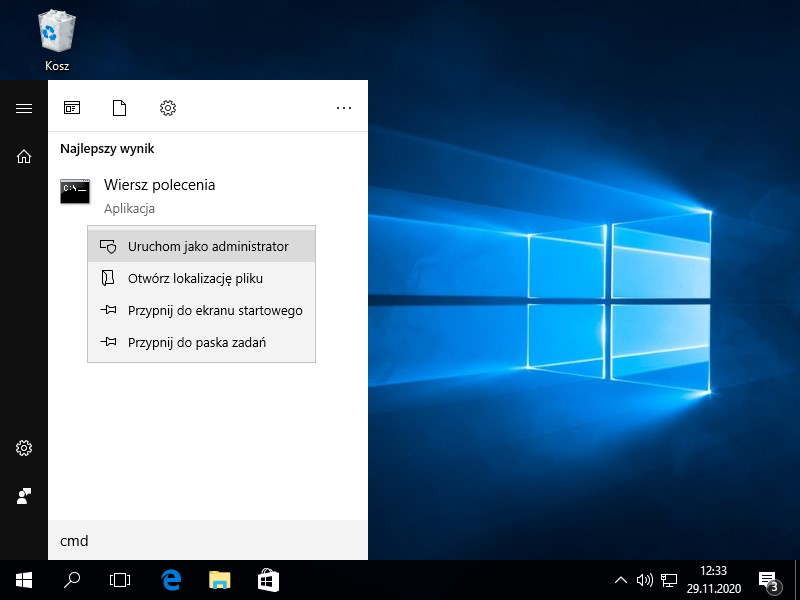
Task: Select Uruchom jako administrator
Action: (x=207, y=246)
